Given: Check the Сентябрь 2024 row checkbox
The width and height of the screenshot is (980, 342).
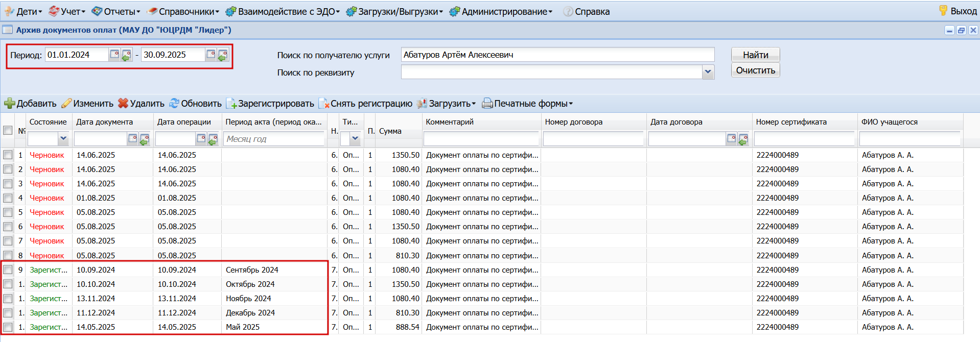Looking at the screenshot, I should (x=8, y=270).
